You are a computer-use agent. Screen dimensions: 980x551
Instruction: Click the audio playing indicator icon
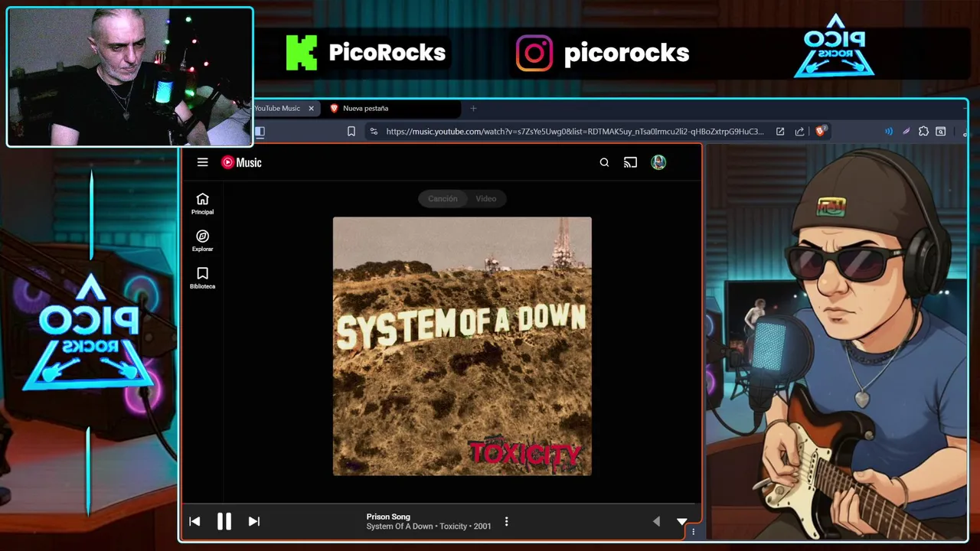click(x=889, y=132)
